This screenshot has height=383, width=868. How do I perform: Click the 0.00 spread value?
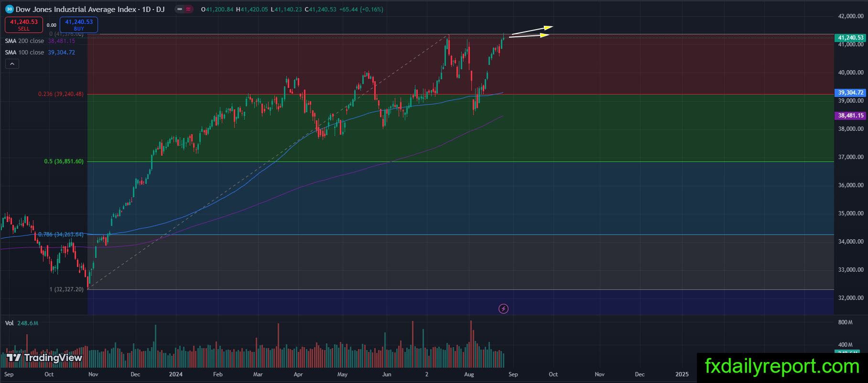[x=52, y=25]
